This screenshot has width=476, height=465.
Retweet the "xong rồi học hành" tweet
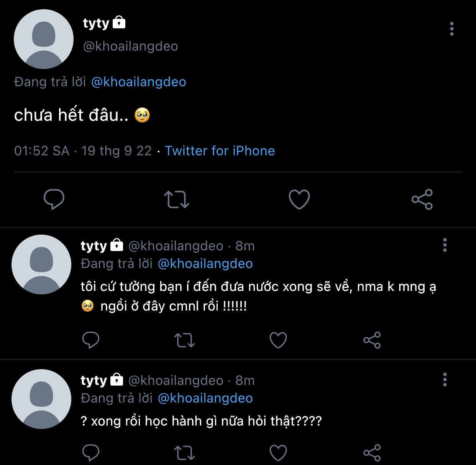click(184, 453)
